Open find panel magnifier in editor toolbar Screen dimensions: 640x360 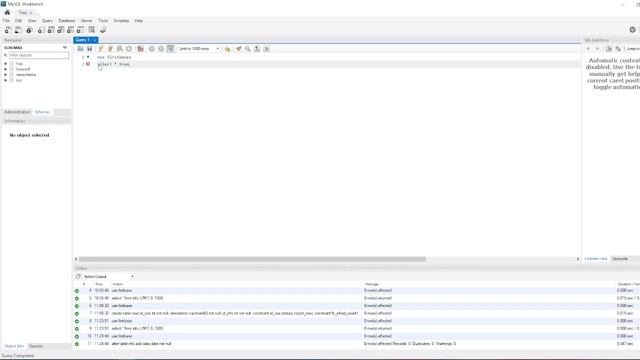click(248, 49)
